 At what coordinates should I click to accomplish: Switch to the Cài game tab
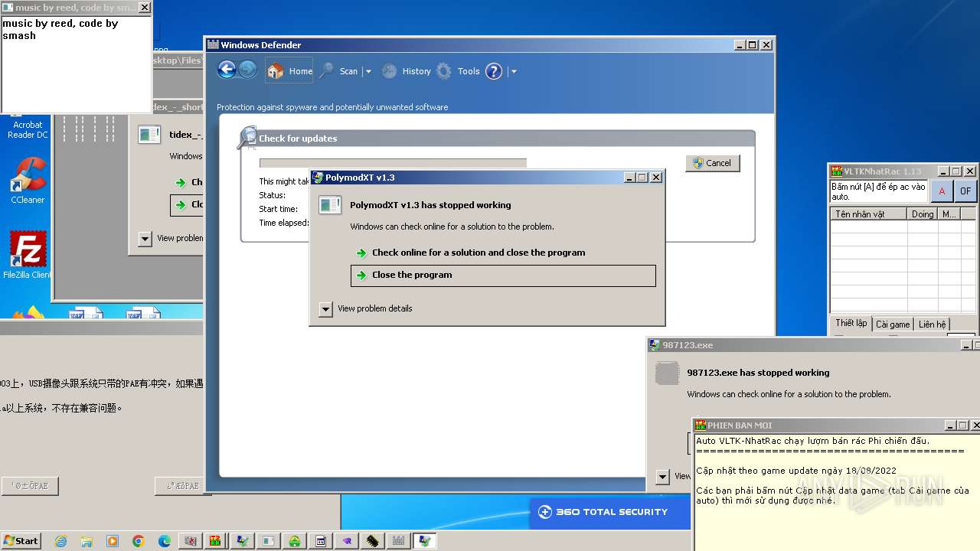(x=893, y=324)
